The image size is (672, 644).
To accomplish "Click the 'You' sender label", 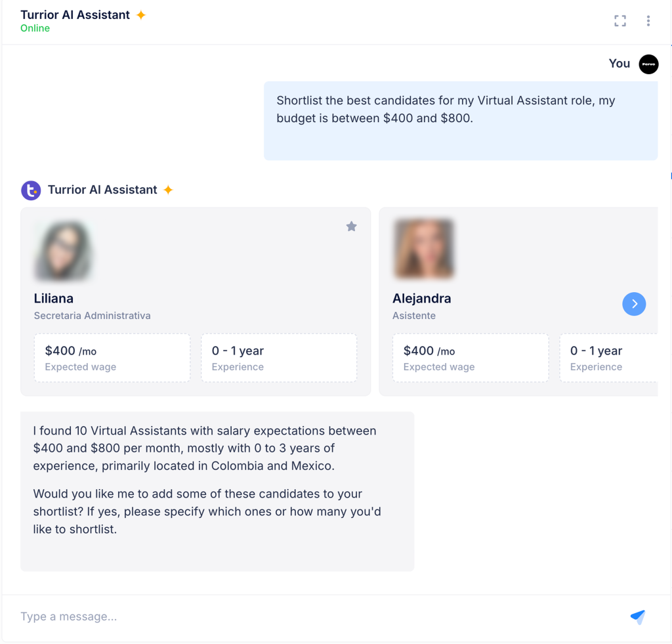I will (619, 64).
